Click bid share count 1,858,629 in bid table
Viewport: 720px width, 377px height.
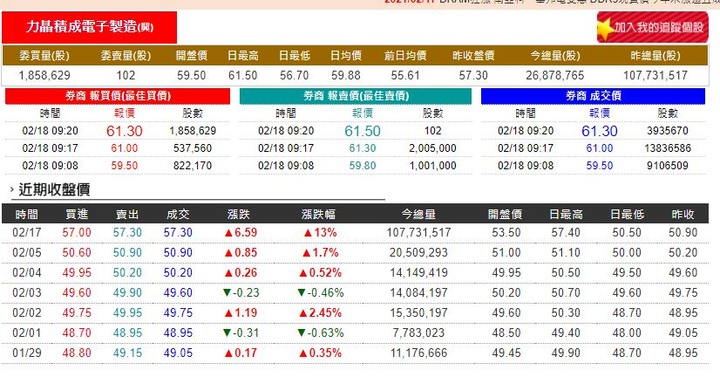pyautogui.click(x=192, y=131)
